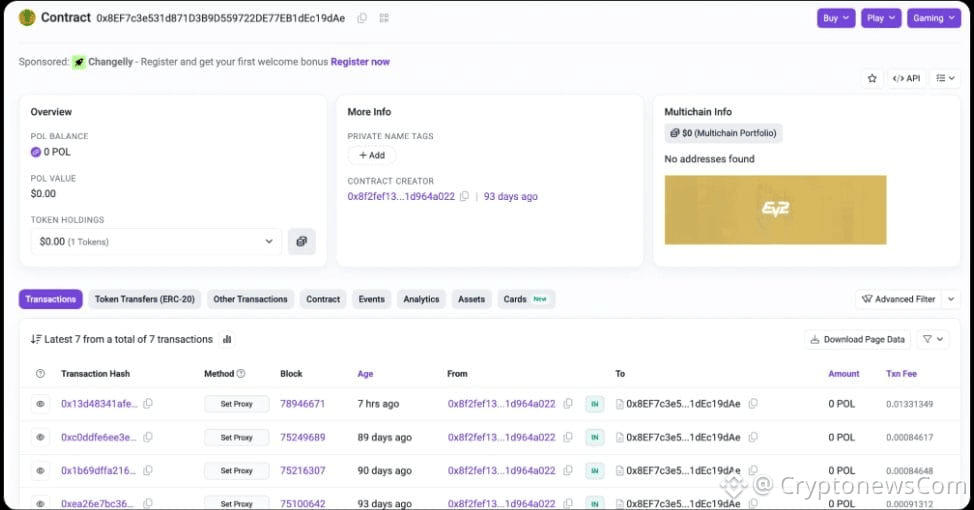Switch to Token Transfers (ERC-20) tab
974x510 pixels.
(x=145, y=299)
